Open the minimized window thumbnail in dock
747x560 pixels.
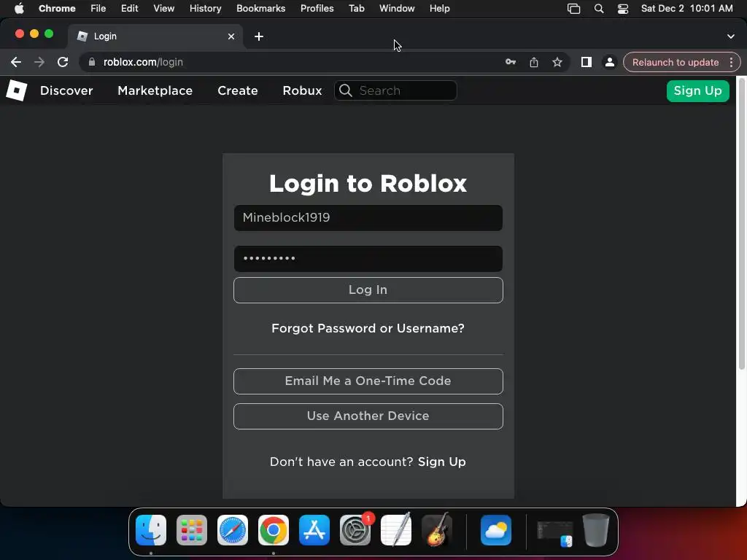(554, 532)
